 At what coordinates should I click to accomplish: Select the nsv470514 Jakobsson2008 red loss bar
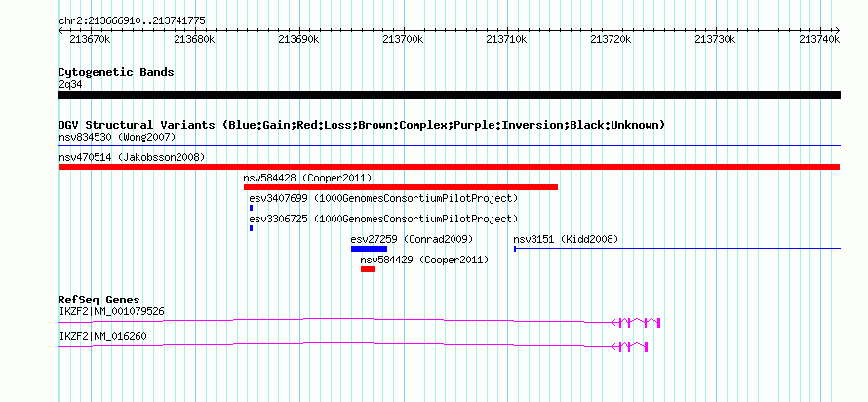pyautogui.click(x=449, y=167)
